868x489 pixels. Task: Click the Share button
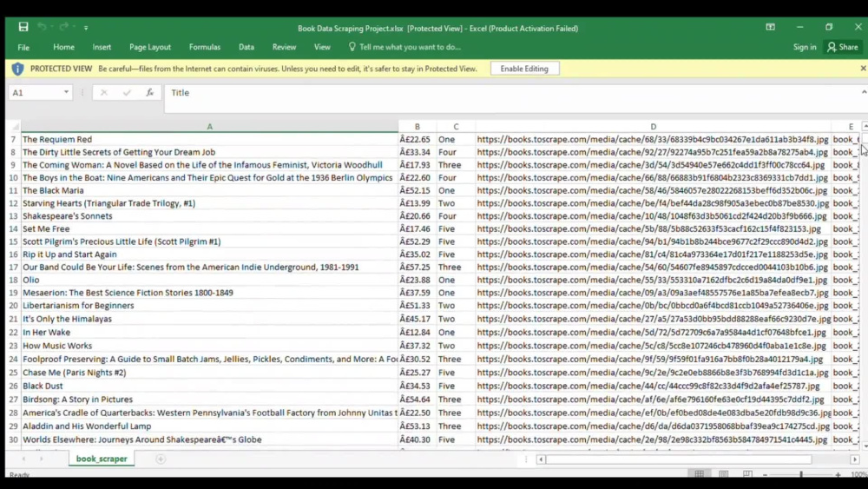843,47
